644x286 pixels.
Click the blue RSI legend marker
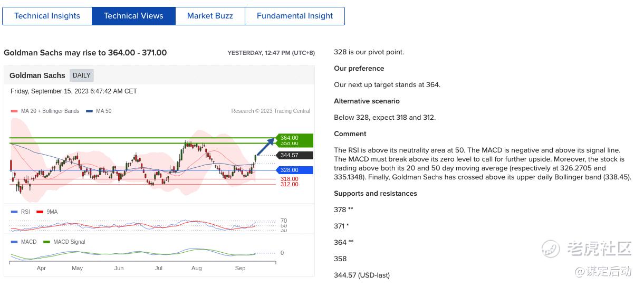[x=14, y=212]
